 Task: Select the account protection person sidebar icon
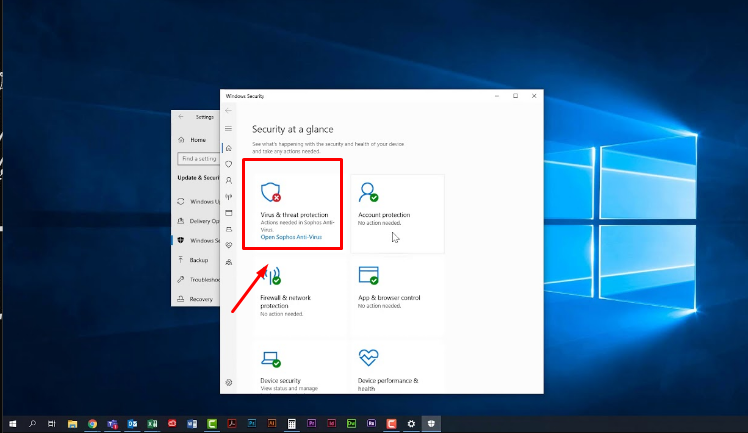tap(229, 180)
